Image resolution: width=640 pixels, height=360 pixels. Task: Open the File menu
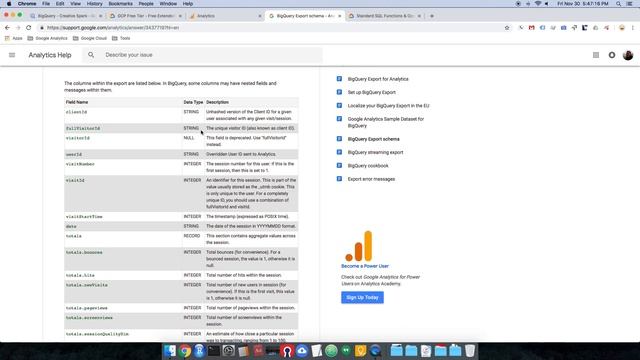pyautogui.click(x=46, y=4)
